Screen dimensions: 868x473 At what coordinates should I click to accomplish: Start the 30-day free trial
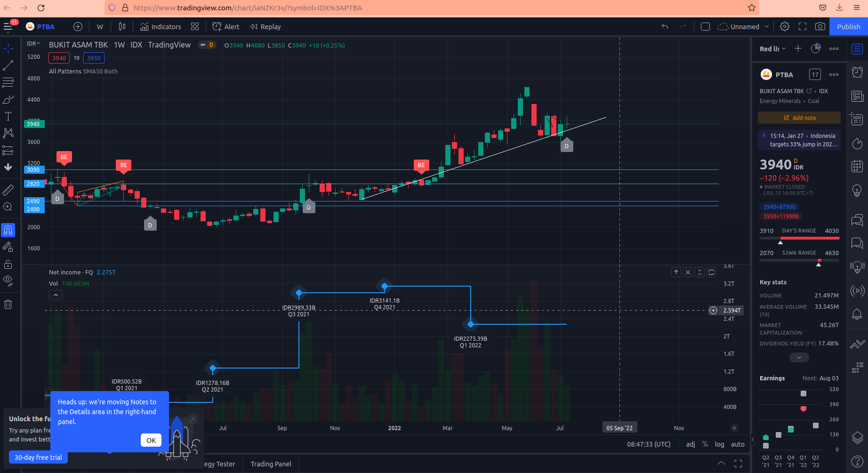[x=38, y=457]
